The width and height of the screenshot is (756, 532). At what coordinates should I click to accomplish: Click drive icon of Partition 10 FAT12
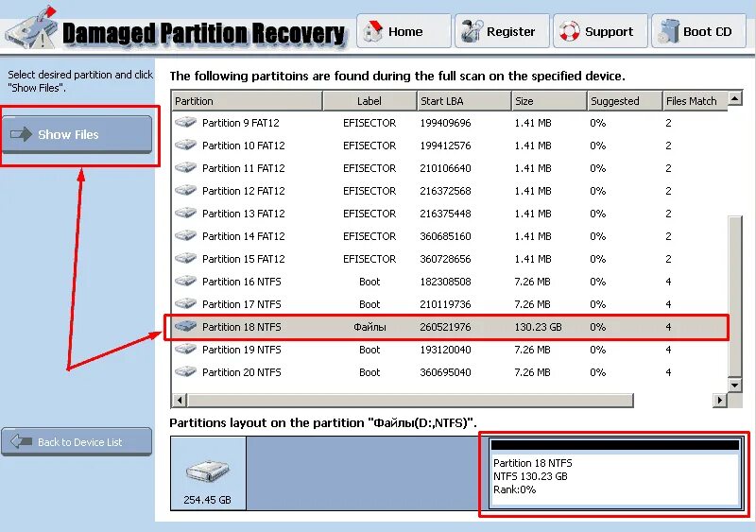pos(185,146)
